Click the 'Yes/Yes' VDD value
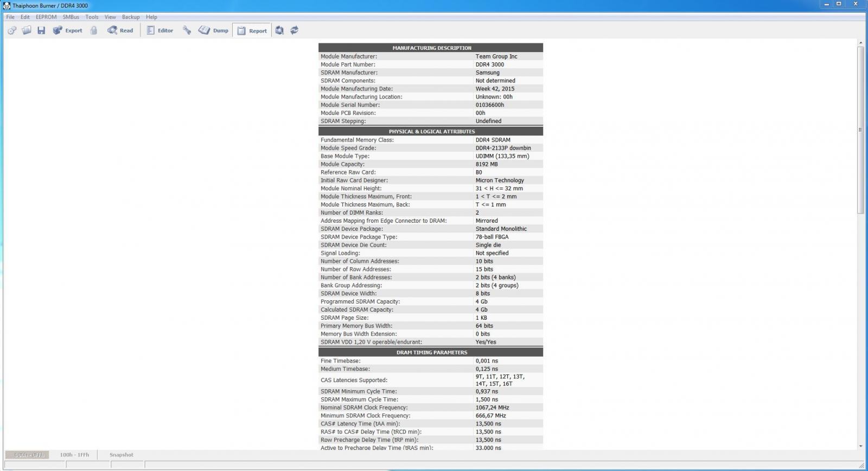 (486, 342)
